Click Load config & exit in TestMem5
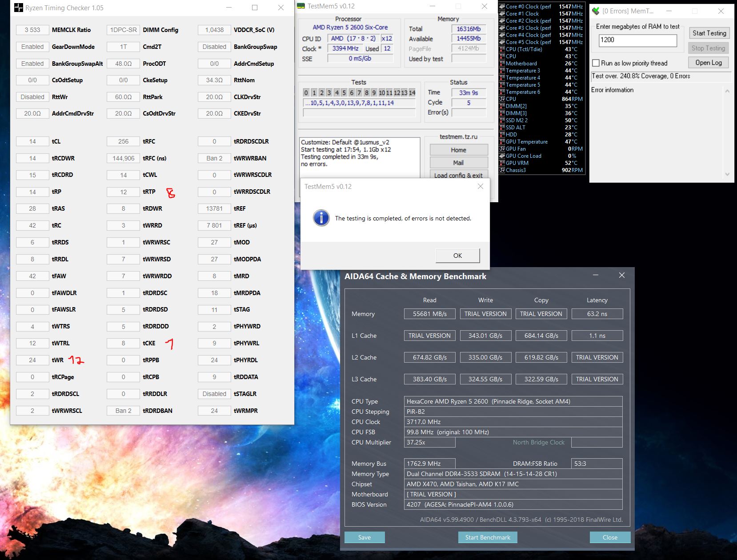The width and height of the screenshot is (737, 560). tap(459, 175)
